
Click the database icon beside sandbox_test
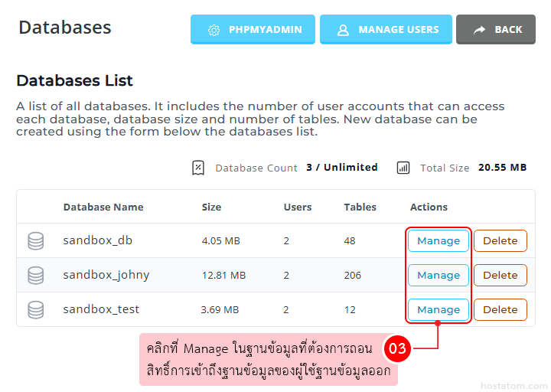35,309
